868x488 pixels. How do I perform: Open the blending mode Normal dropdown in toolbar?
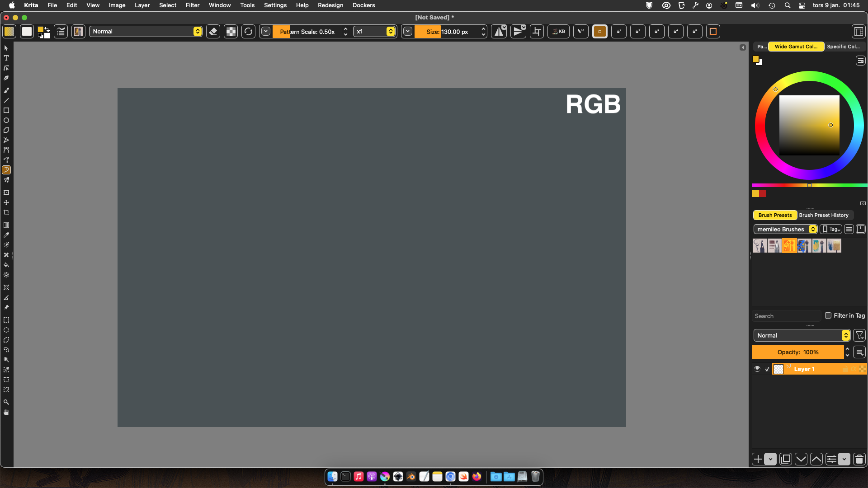click(x=146, y=32)
